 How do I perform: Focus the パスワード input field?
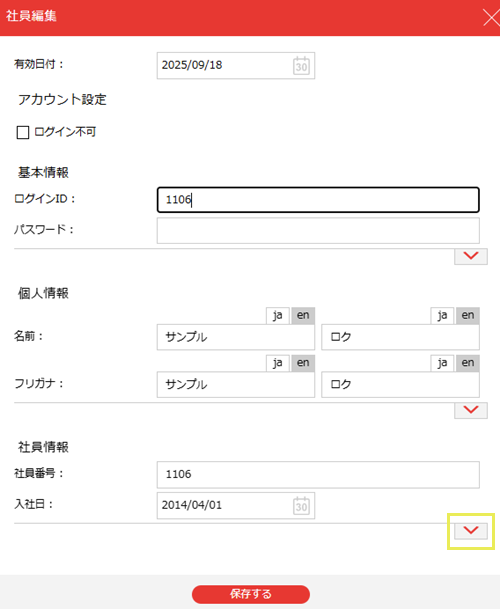pyautogui.click(x=318, y=231)
